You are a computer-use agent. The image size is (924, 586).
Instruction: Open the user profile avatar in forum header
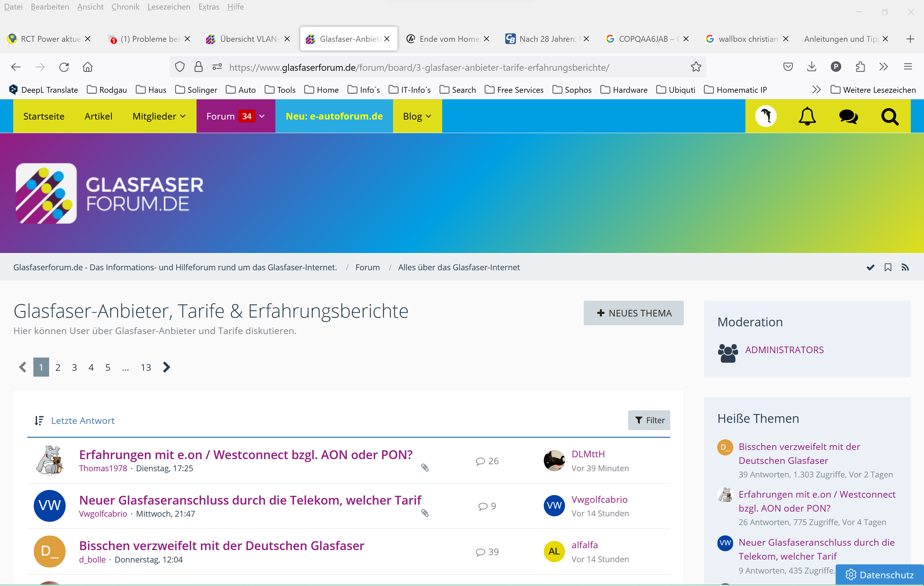tap(766, 116)
